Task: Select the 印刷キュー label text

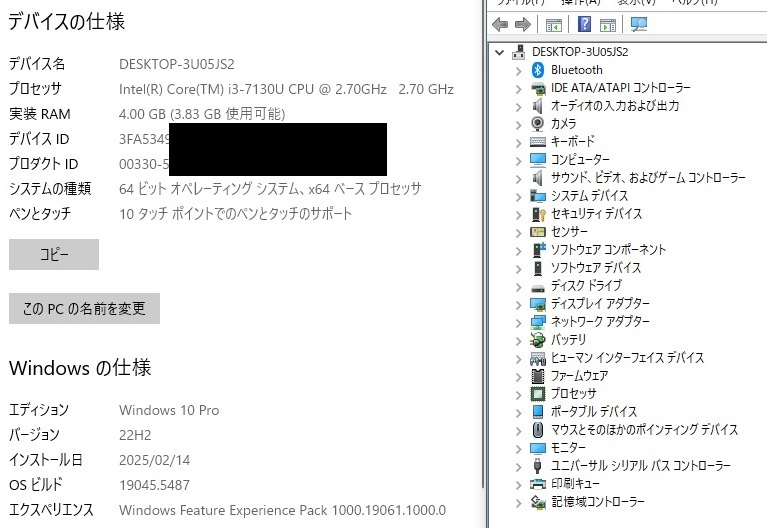Action: point(575,483)
